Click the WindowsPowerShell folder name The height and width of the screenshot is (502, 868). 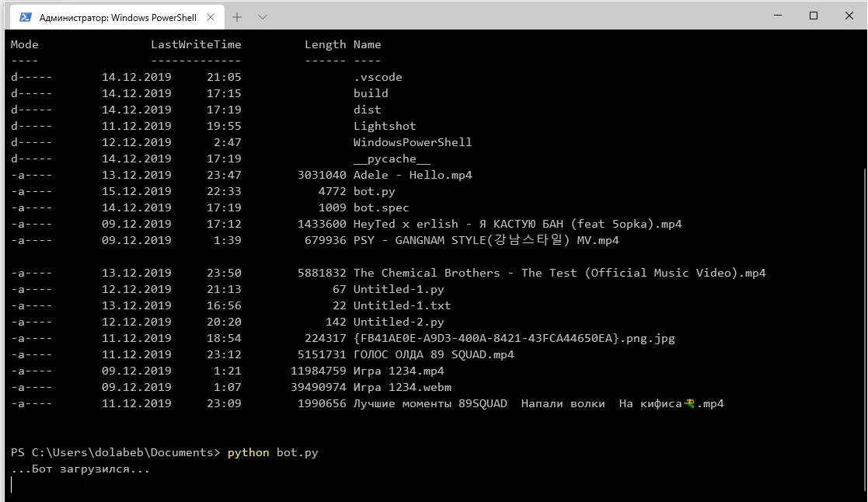tap(413, 142)
